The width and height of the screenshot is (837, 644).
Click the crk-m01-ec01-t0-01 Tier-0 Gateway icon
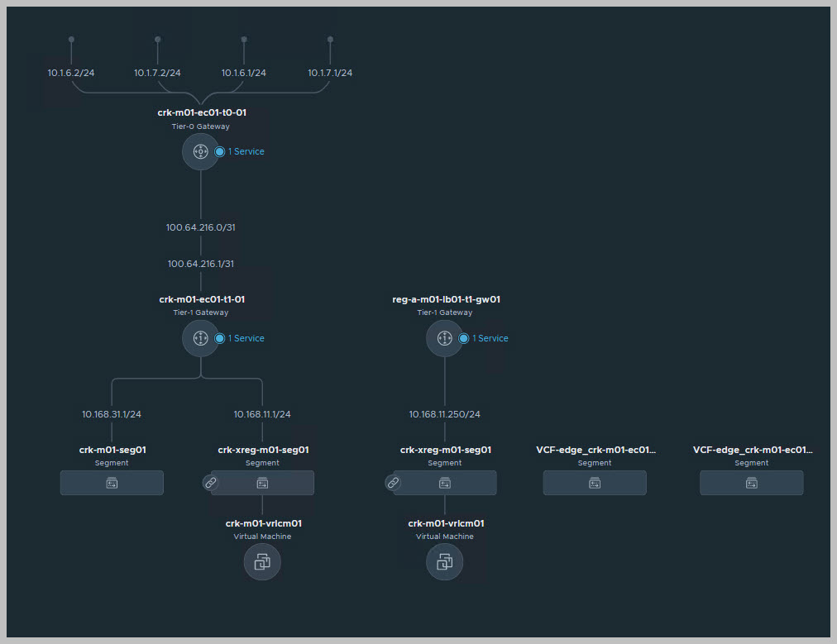[x=200, y=151]
